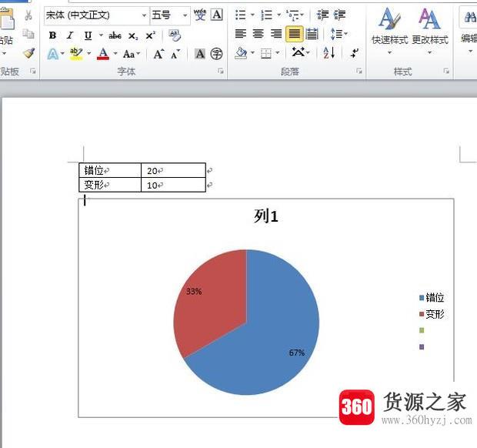Click Asian layout icon
Image resolution: width=477 pixels, height=448 pixels.
coord(299,52)
